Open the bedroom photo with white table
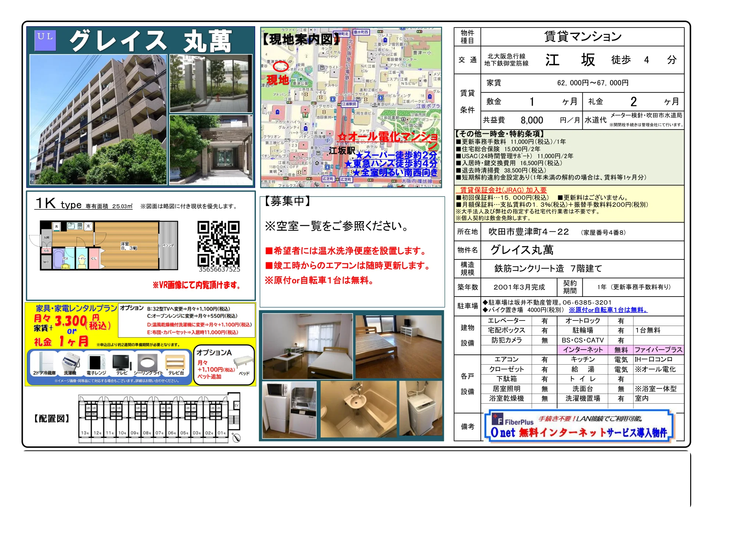The width and height of the screenshot is (756, 535). coord(307,346)
